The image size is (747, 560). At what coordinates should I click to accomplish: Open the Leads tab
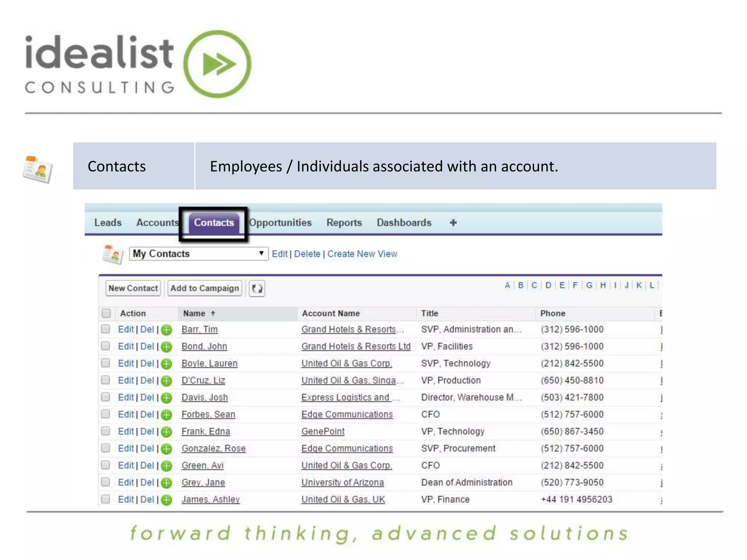(108, 222)
